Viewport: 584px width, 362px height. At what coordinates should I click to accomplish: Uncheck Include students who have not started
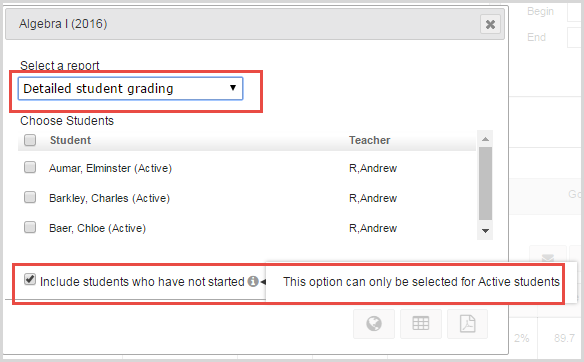(30, 279)
